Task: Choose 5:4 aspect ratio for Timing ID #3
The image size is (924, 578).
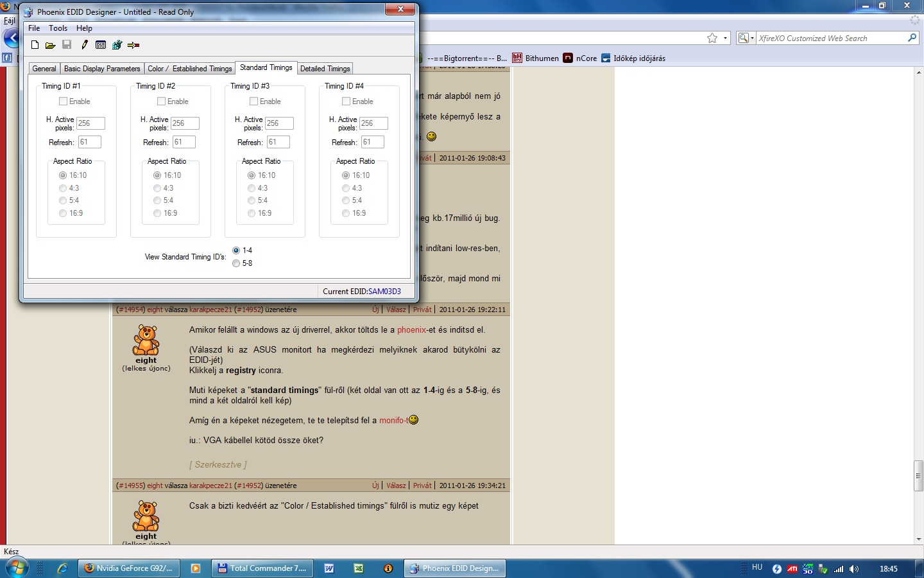Action: (x=252, y=200)
